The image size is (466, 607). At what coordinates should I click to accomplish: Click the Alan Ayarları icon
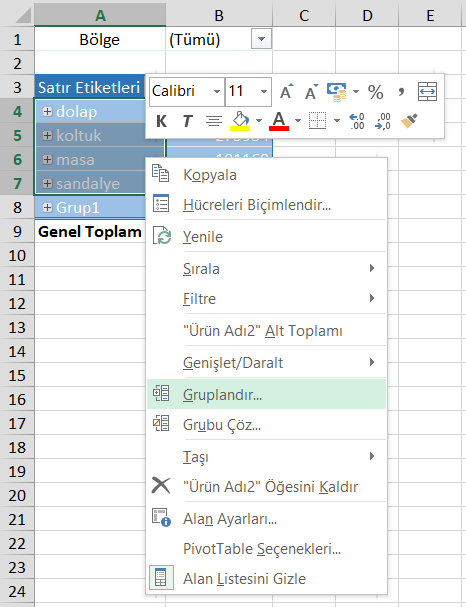point(161,518)
